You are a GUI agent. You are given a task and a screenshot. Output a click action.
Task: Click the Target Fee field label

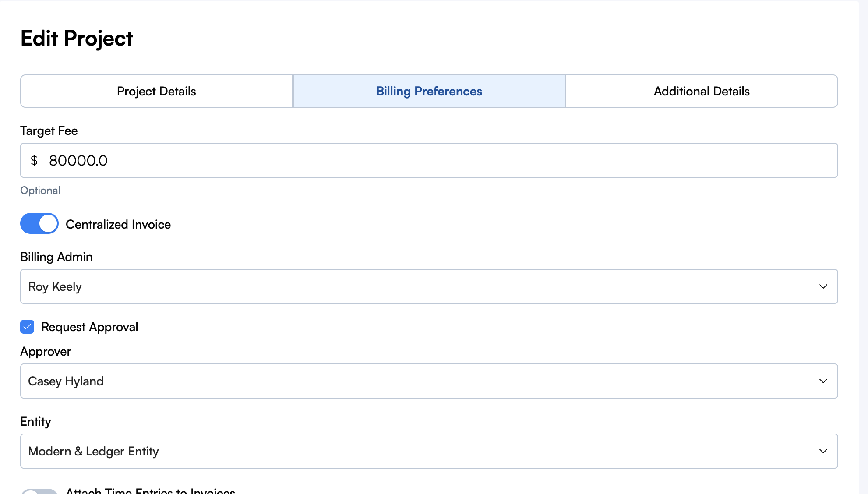click(49, 131)
